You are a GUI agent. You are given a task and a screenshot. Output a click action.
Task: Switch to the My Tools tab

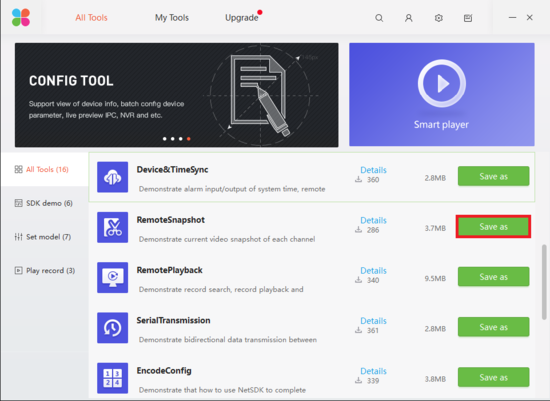tap(172, 18)
